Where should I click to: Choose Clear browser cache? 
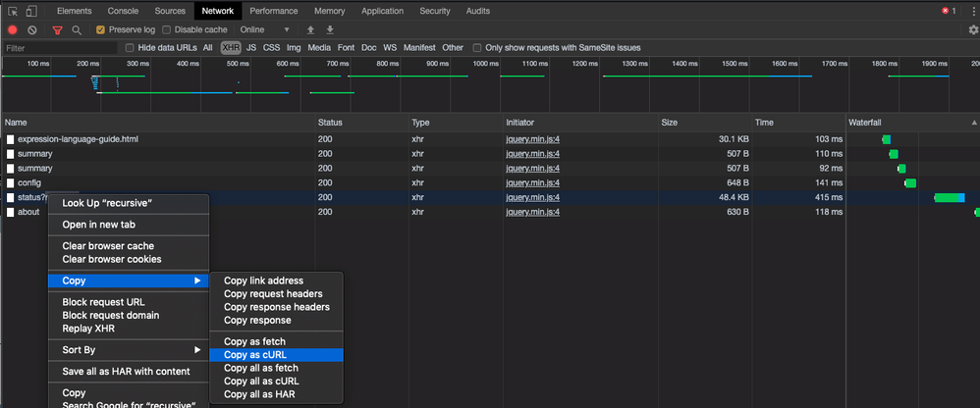point(128,246)
